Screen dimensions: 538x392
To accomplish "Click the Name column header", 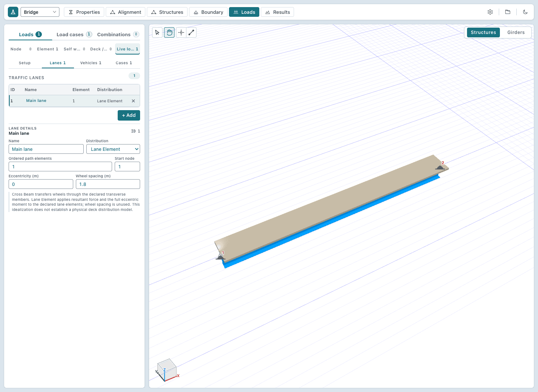I will pos(31,90).
